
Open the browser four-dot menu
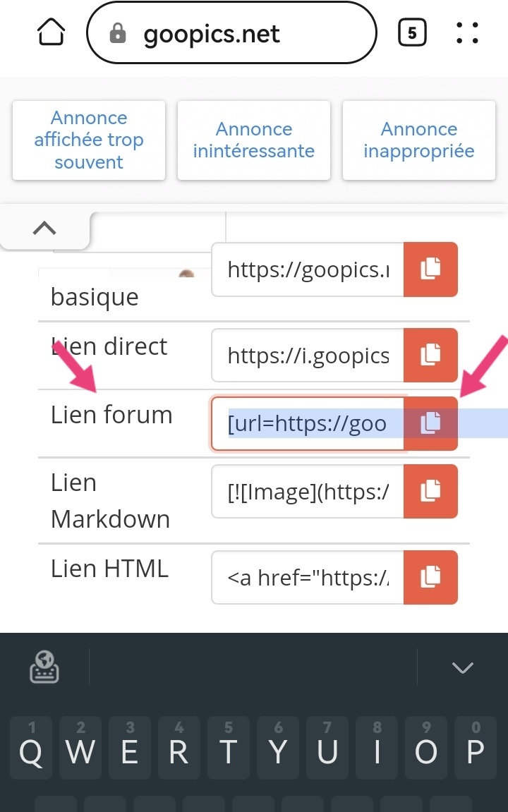click(x=467, y=32)
